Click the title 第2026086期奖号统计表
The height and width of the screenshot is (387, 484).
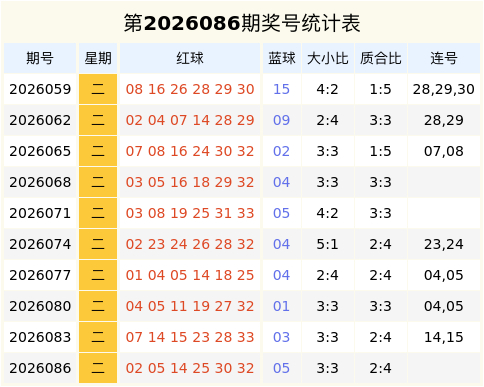(242, 23)
